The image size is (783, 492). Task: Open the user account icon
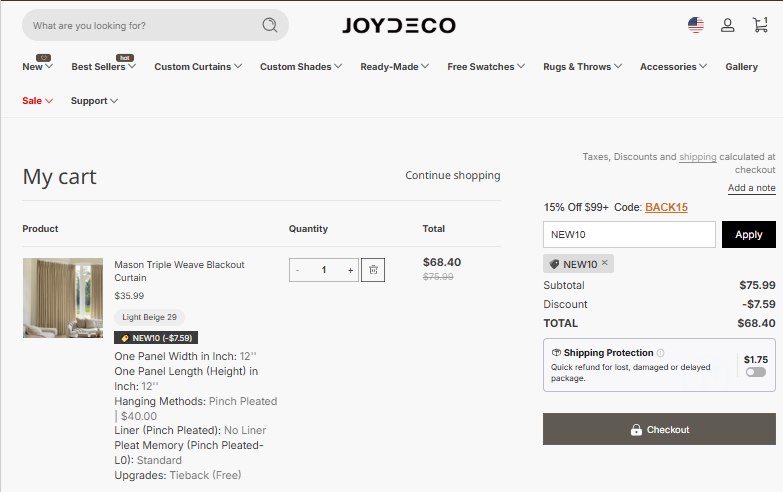pos(728,25)
